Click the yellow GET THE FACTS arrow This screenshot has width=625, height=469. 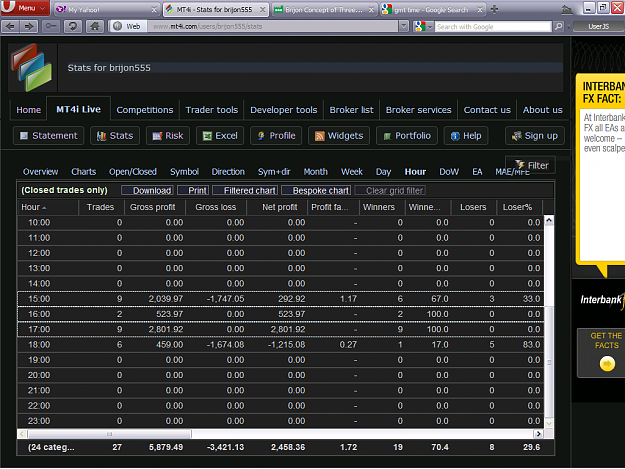pyautogui.click(x=607, y=363)
